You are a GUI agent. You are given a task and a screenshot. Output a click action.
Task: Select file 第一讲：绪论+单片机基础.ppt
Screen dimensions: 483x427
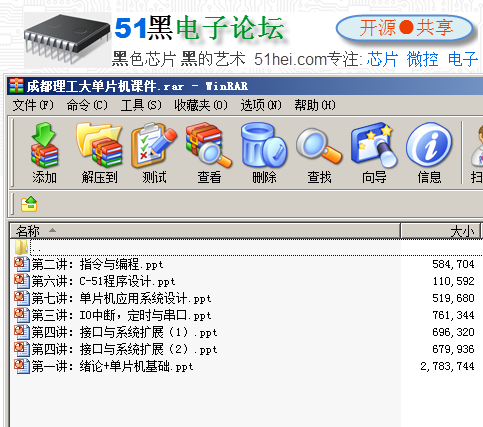click(x=104, y=366)
